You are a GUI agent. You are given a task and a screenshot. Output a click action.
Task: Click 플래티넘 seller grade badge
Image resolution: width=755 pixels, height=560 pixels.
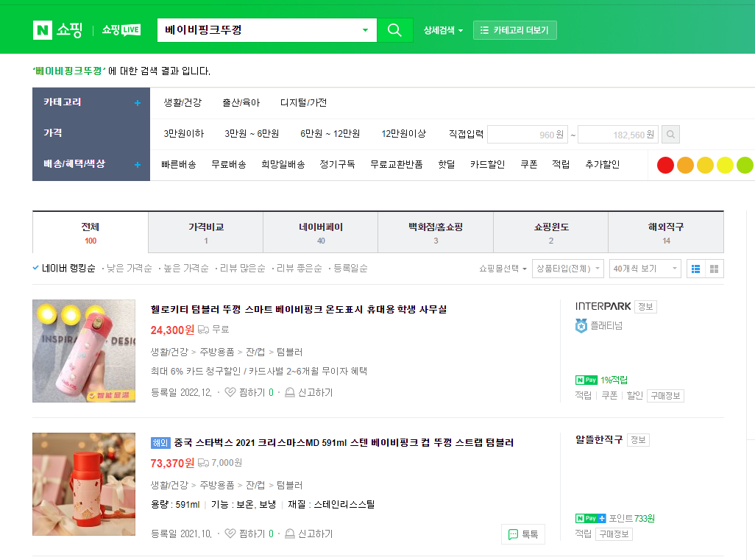[x=581, y=326]
